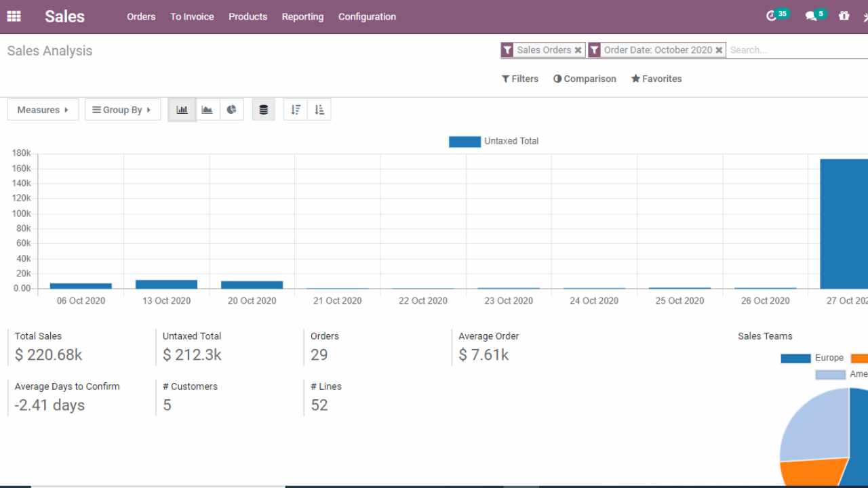
Task: Open the activities clock icon
Action: (x=771, y=16)
